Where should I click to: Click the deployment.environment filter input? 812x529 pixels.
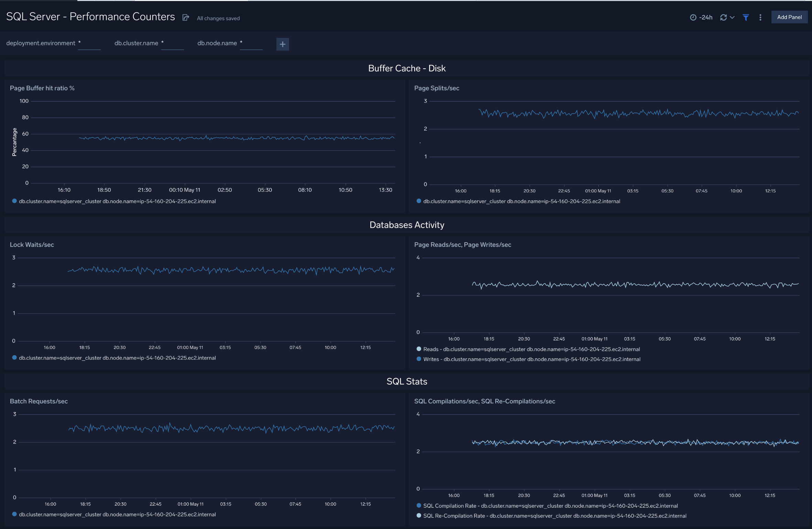(x=89, y=44)
